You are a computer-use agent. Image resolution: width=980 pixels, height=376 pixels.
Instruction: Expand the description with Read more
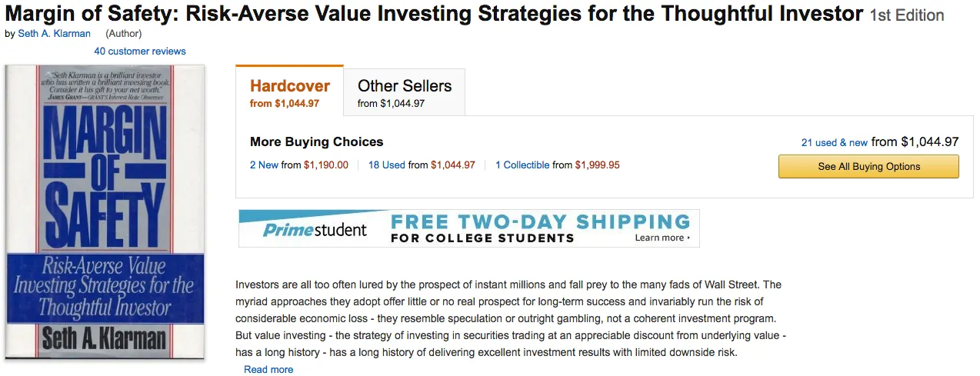tap(268, 370)
